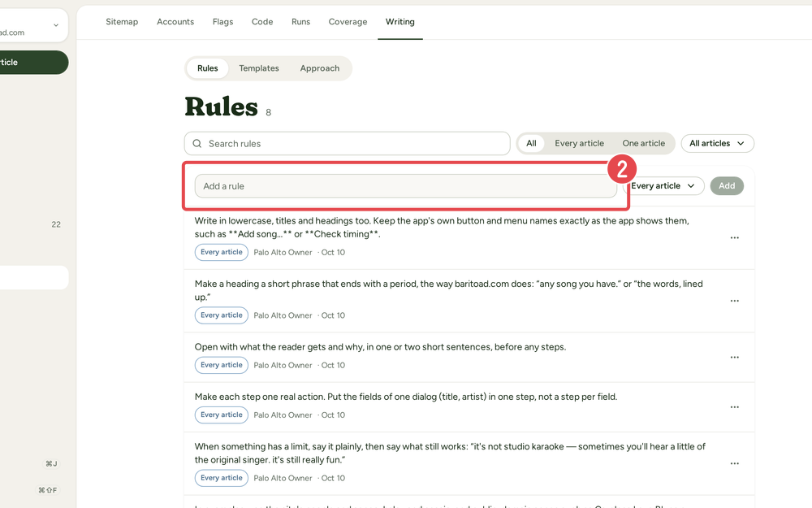812x508 pixels.
Task: Switch to the Accounts tab
Action: tap(175, 22)
